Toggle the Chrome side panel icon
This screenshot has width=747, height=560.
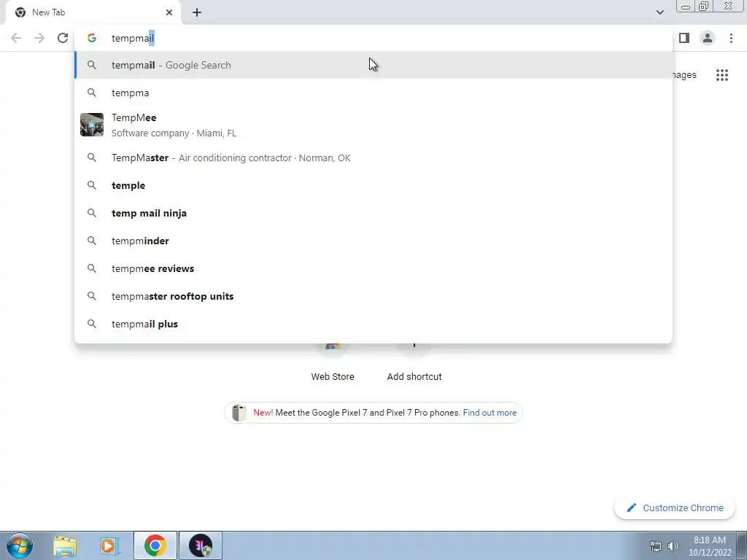(684, 38)
